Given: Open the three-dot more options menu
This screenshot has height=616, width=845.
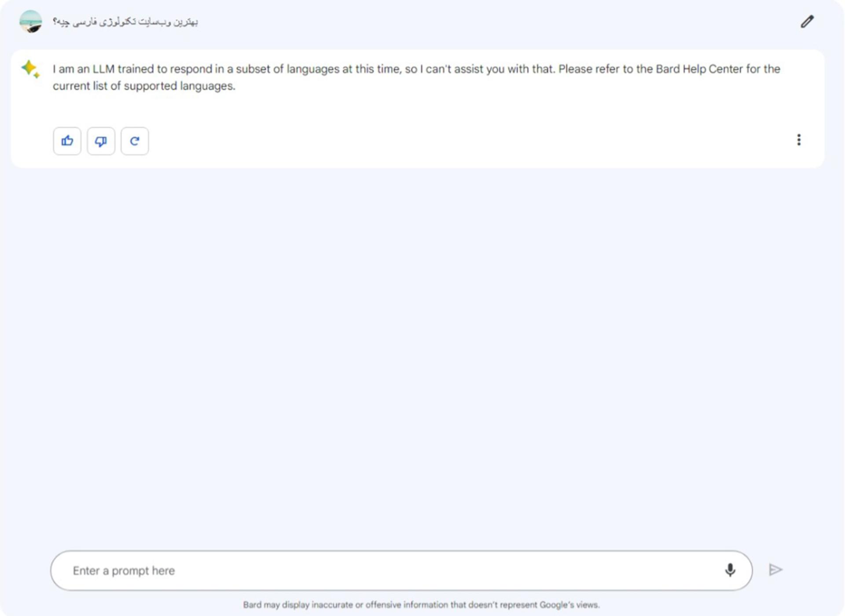Looking at the screenshot, I should (799, 140).
